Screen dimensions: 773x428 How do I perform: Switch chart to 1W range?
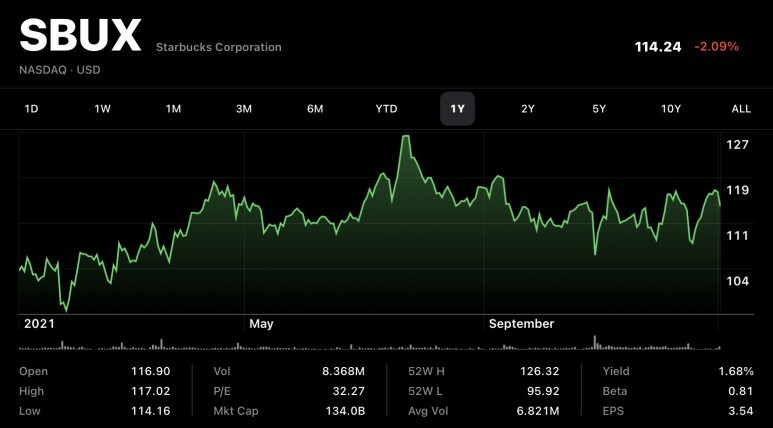[103, 109]
